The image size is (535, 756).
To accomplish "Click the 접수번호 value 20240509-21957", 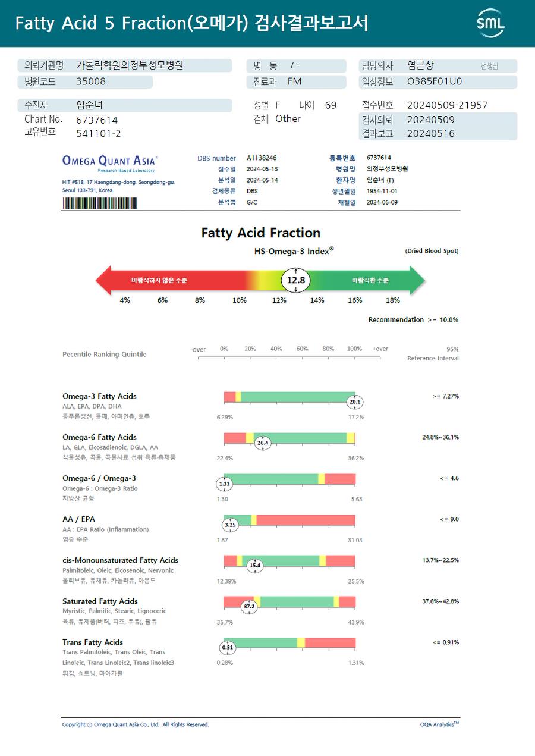I will point(447,105).
